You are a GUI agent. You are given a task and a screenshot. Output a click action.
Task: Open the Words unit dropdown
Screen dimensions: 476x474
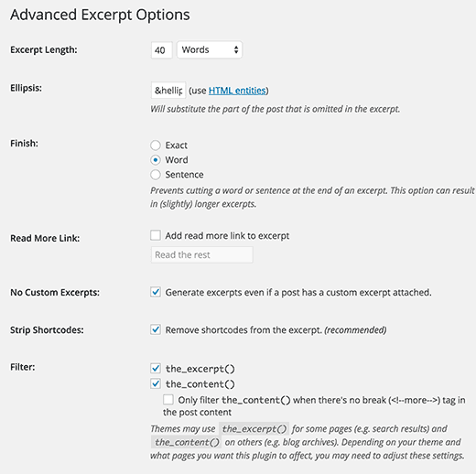[210, 49]
